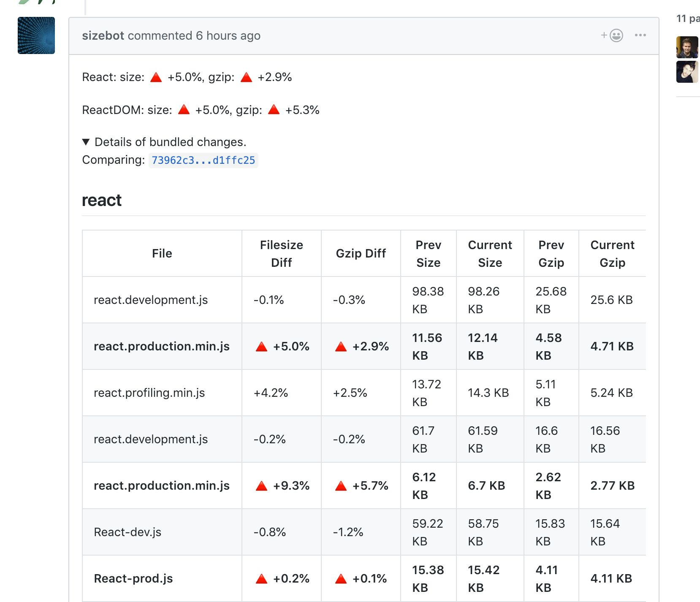Open the sizebot author link
This screenshot has height=602, width=700.
click(x=103, y=35)
